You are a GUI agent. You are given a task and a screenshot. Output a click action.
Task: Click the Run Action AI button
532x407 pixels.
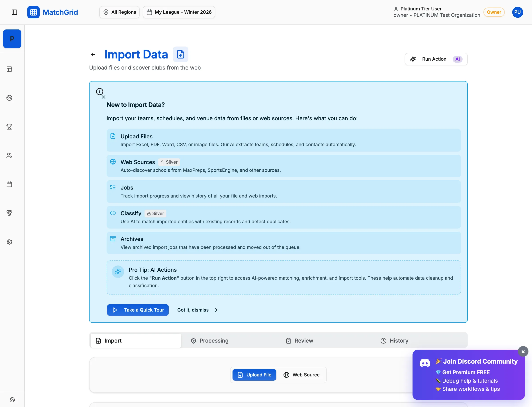436,59
